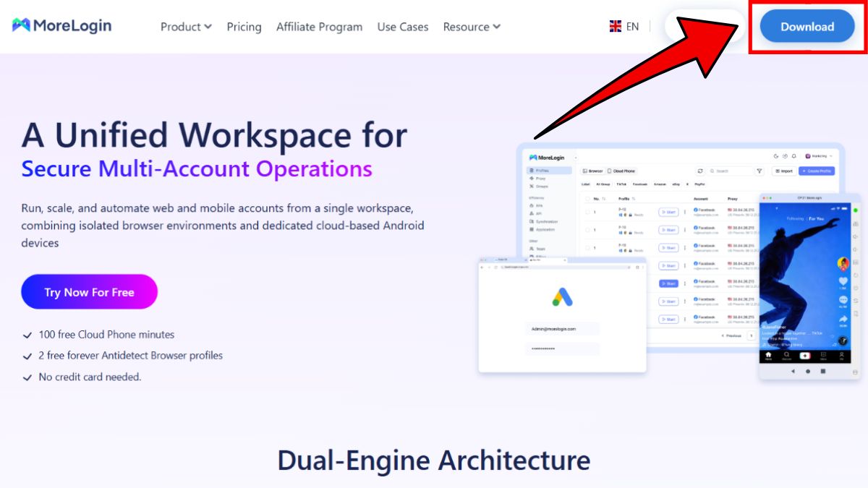Click the Create Profile button in the mockup
The image size is (868, 488).
(x=817, y=171)
